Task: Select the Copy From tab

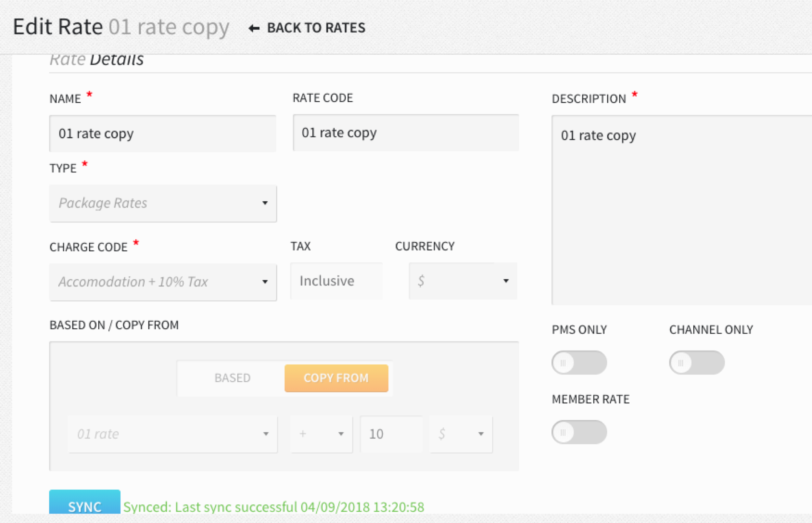Action: 336,378
